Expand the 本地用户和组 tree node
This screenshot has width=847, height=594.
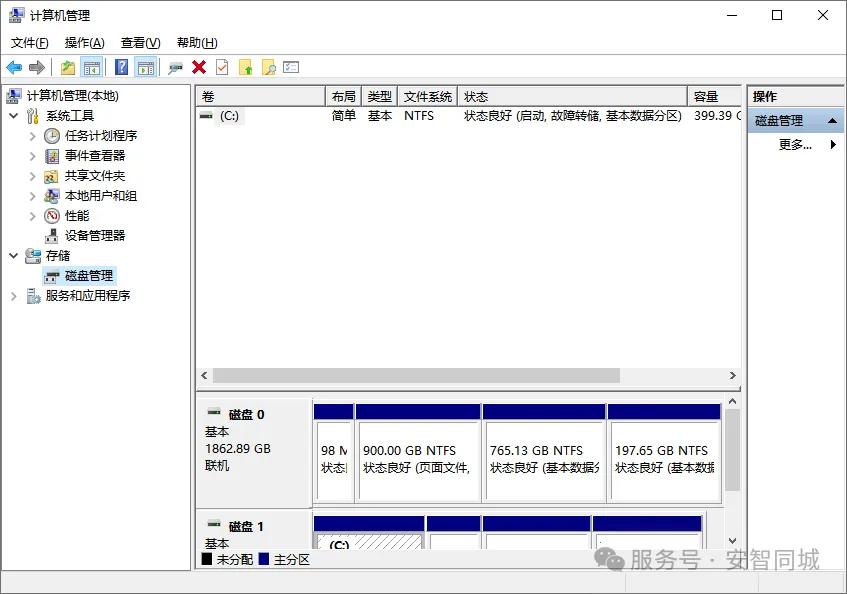32,196
